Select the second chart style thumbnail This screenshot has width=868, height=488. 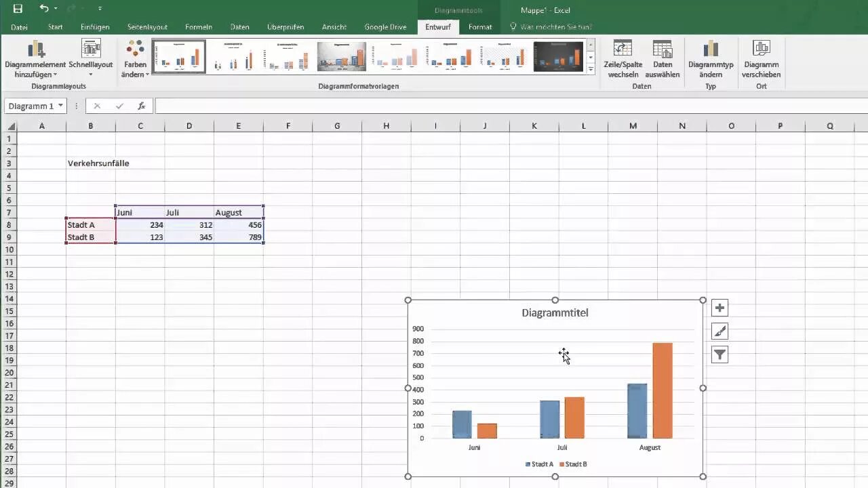pos(233,56)
